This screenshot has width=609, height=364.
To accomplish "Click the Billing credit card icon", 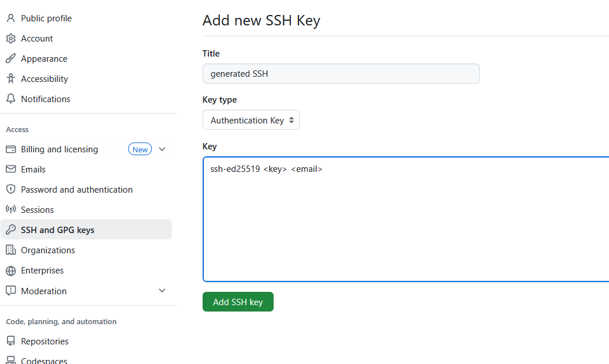I will [x=10, y=149].
